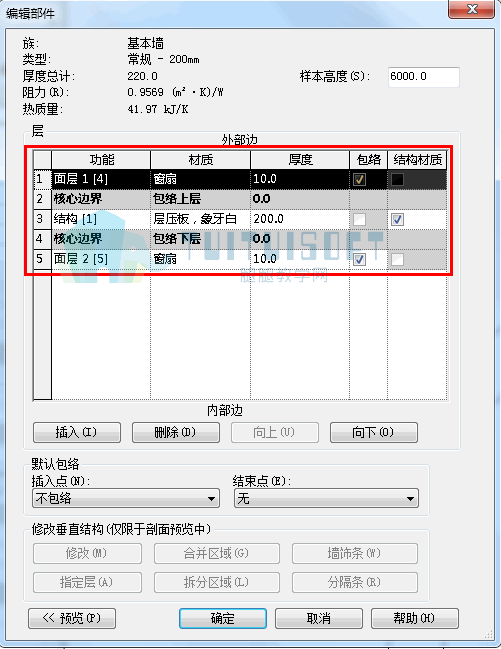Click the 包络下层 cell
This screenshot has height=649, width=501.
coord(200,239)
